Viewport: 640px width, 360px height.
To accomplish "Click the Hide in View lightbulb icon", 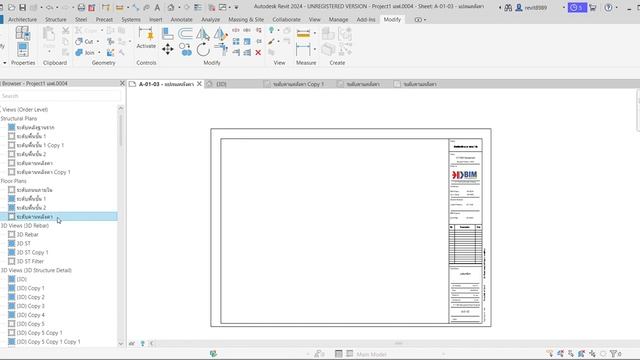I will click(271, 30).
